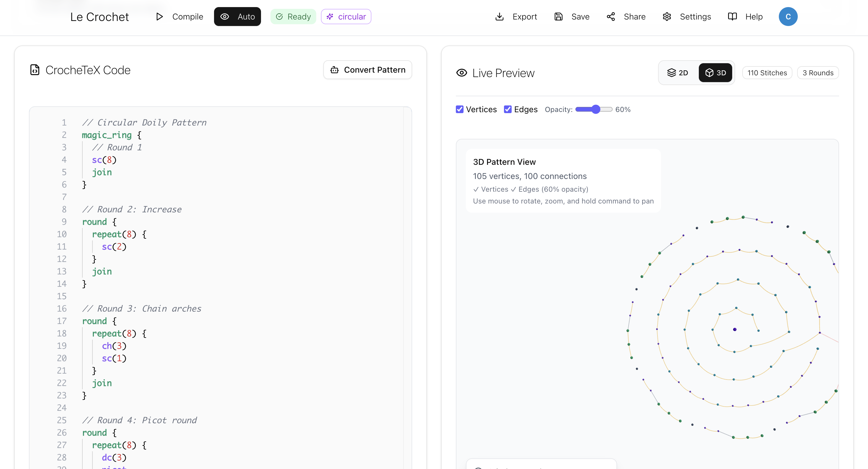Click the Compile play icon
Screen dimensions: 868x469
coord(159,17)
